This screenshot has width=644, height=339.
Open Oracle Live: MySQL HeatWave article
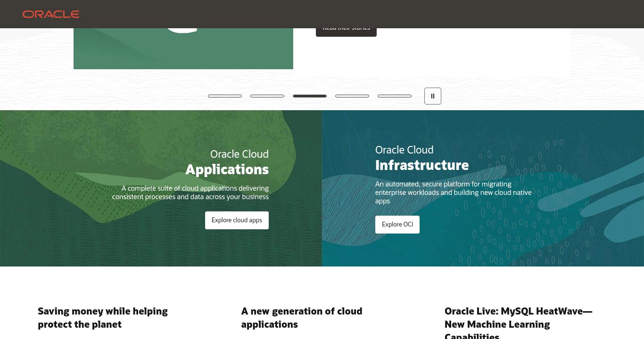518,323
